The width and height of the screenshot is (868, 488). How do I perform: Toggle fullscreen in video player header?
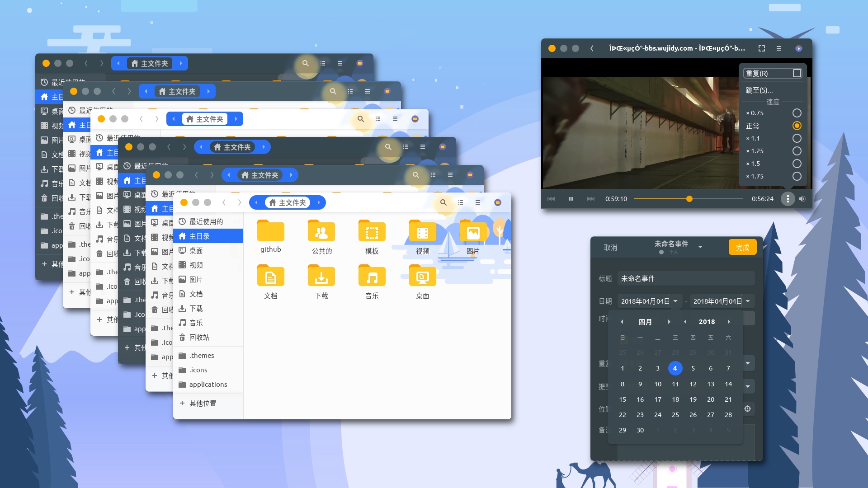click(x=762, y=48)
